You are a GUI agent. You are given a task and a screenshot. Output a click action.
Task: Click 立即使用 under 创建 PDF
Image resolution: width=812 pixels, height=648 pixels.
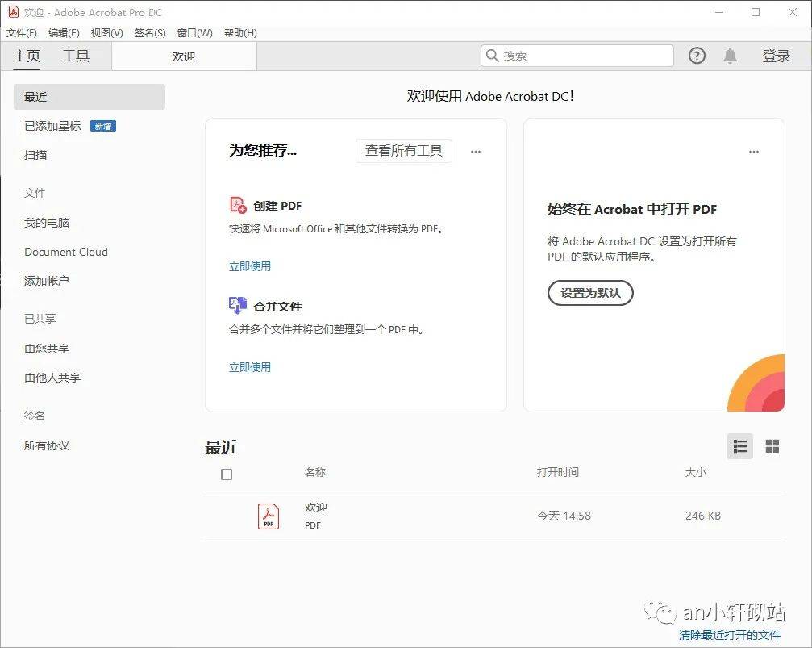pyautogui.click(x=250, y=266)
